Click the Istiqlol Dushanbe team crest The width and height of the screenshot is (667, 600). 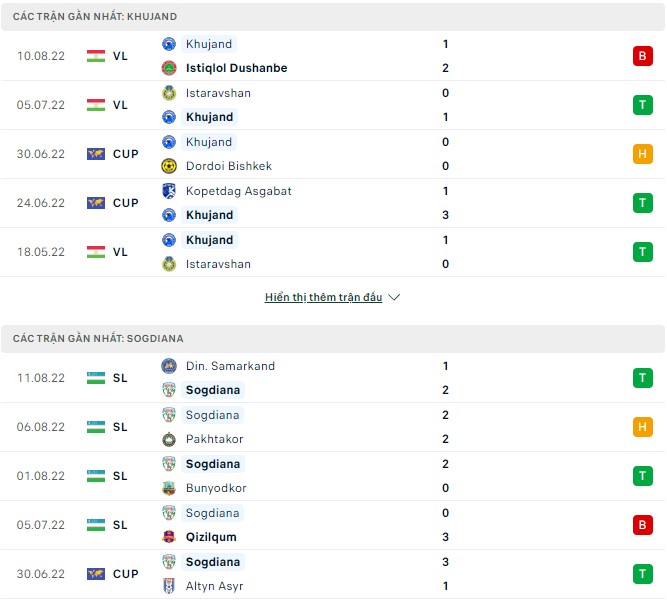click(169, 68)
